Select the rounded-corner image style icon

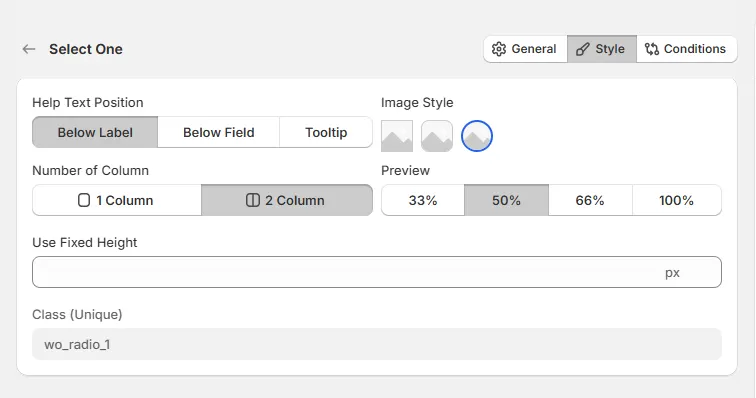pyautogui.click(x=437, y=136)
